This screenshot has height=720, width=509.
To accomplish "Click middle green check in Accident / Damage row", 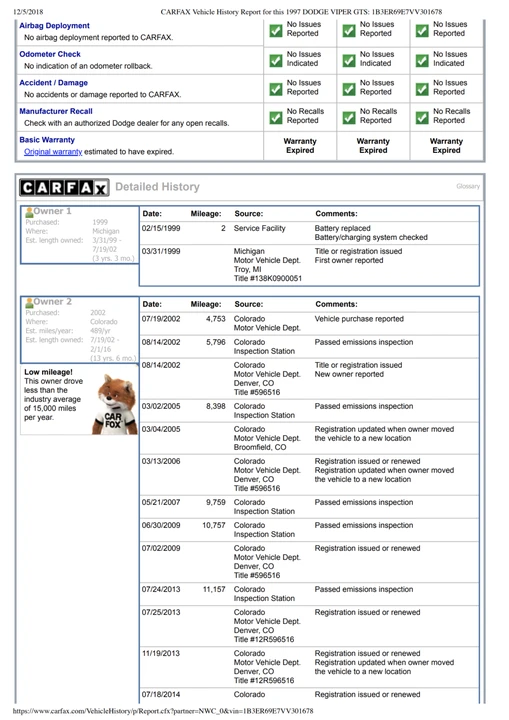I will [349, 89].
